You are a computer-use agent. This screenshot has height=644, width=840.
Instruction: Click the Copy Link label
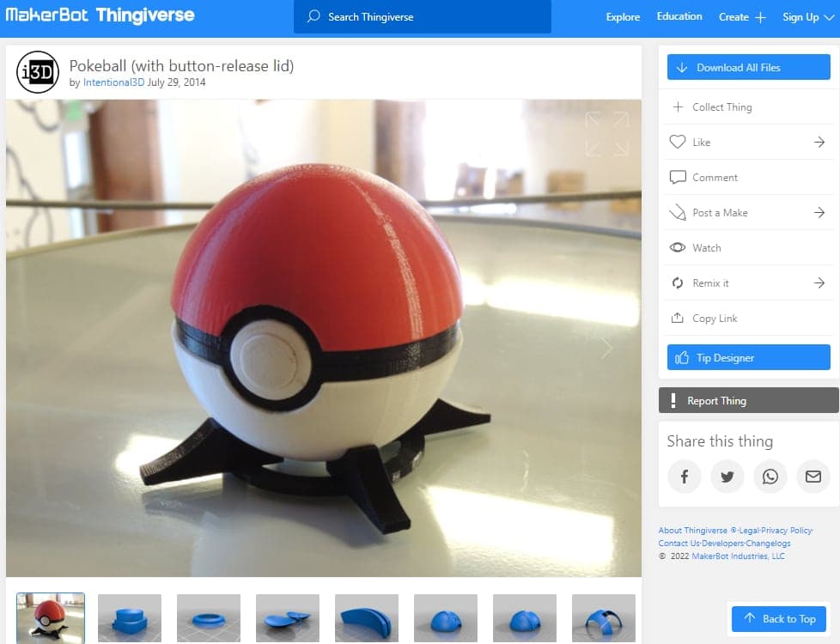coord(715,319)
